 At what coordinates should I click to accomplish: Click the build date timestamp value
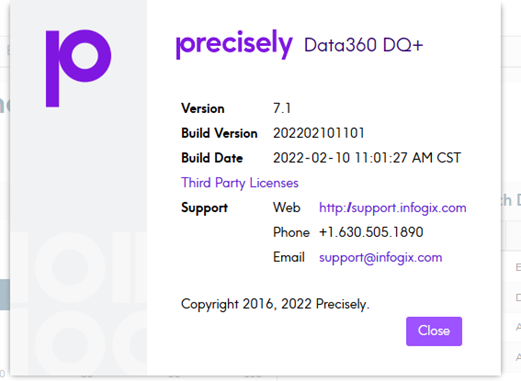(x=367, y=158)
